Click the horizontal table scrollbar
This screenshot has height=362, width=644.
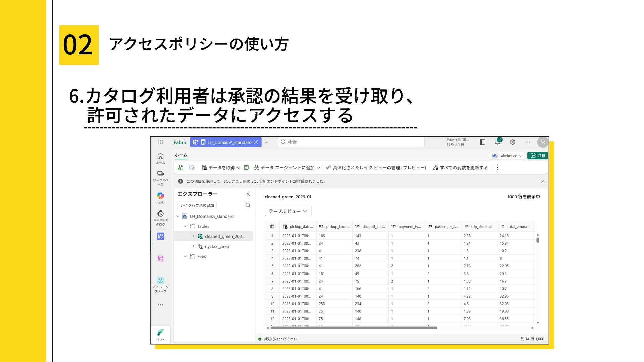pyautogui.click(x=354, y=328)
